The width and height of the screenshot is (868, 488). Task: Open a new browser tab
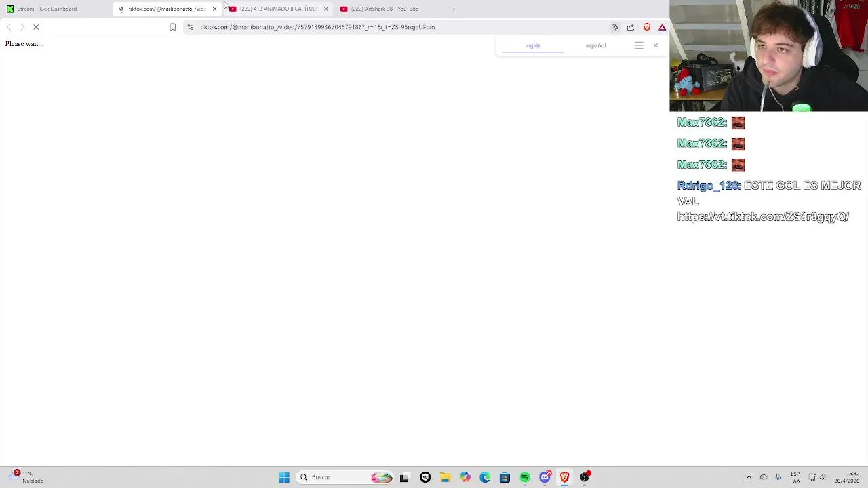click(x=454, y=9)
